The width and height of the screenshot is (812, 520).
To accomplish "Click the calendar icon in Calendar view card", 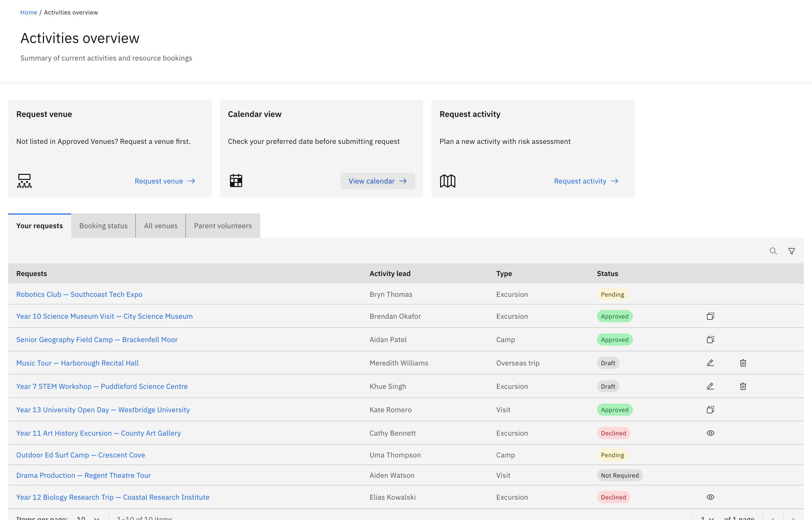I will (236, 181).
